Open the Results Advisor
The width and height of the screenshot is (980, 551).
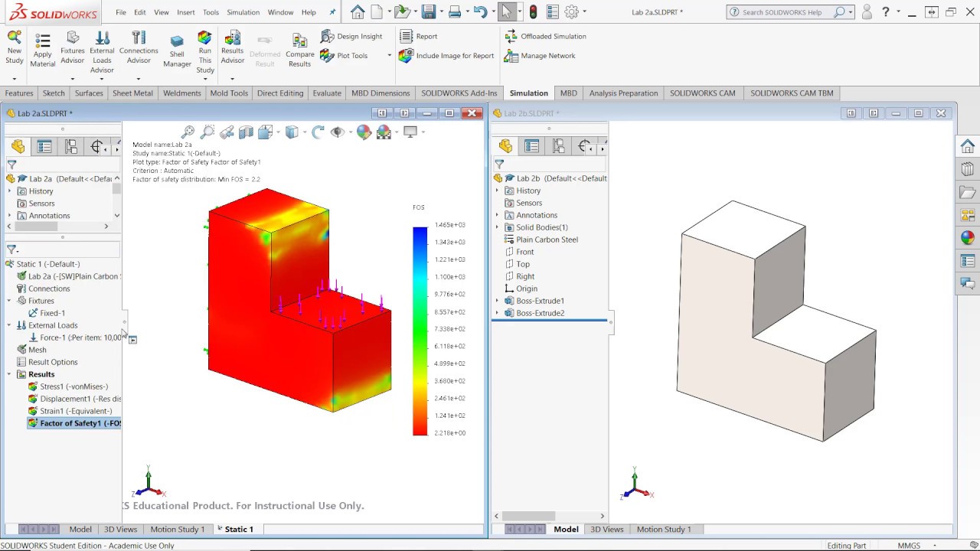tap(233, 47)
